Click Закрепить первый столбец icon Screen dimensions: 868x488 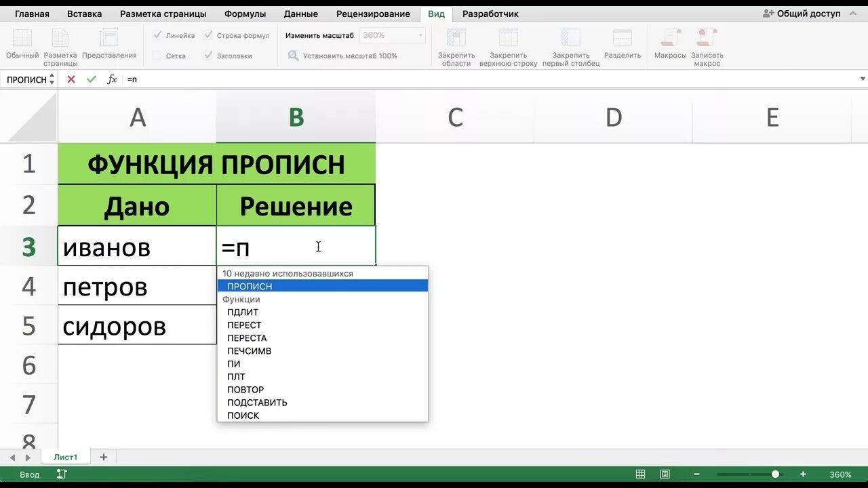point(571,38)
